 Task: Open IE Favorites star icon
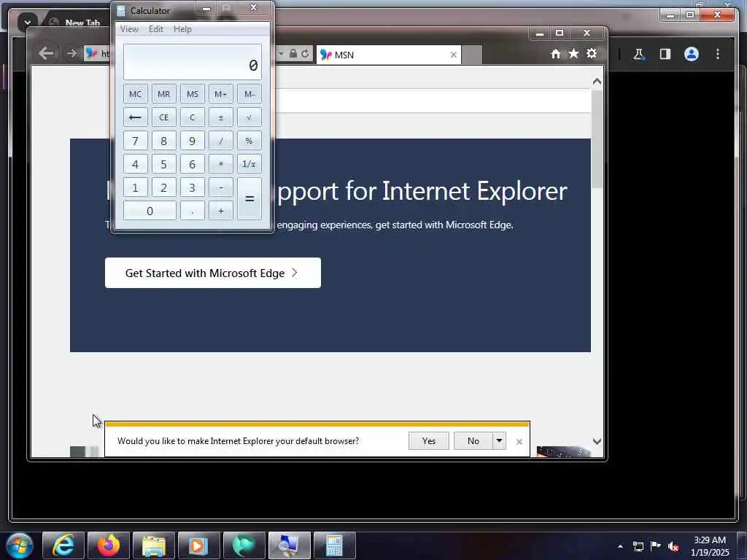[573, 53]
